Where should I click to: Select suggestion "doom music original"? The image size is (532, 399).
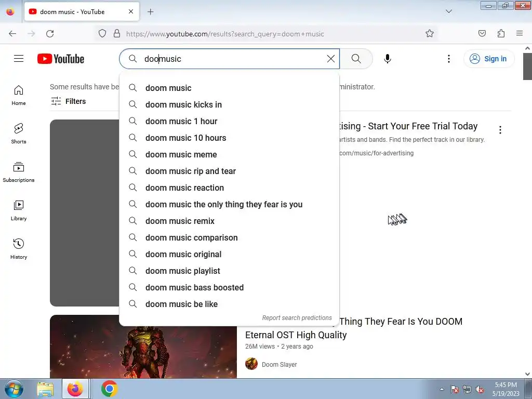tap(229, 254)
